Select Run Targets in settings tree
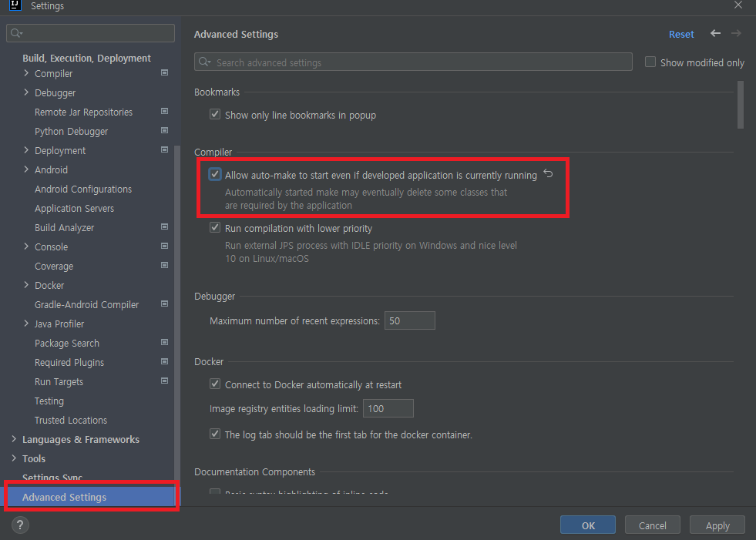The width and height of the screenshot is (756, 540). (x=59, y=381)
